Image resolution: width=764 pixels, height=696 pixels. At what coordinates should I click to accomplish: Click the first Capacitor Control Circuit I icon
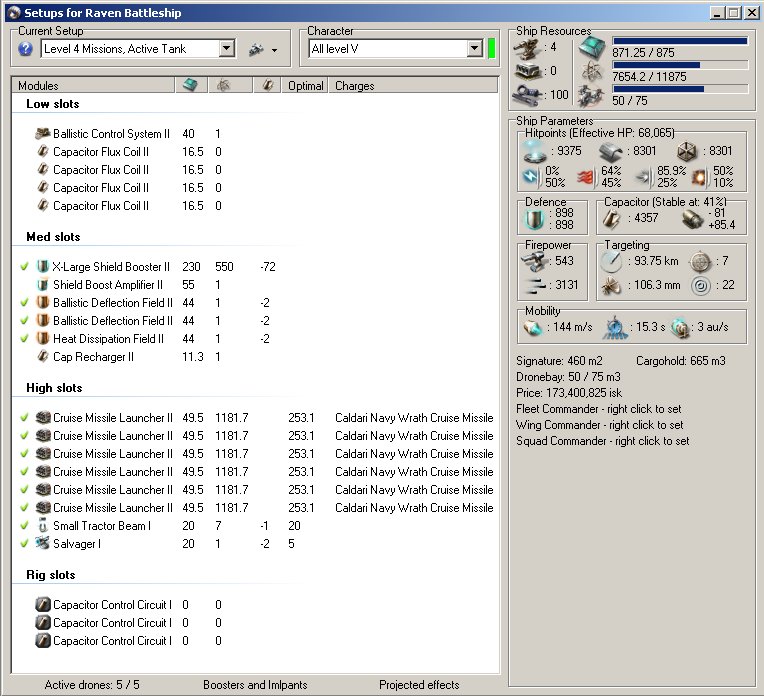pos(43,604)
